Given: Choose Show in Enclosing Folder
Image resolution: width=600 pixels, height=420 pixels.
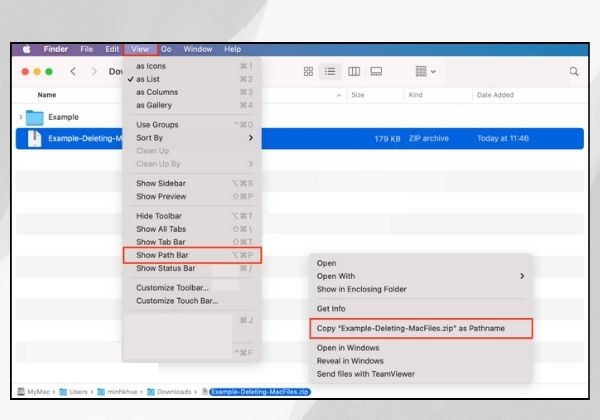Looking at the screenshot, I should coord(421,289).
